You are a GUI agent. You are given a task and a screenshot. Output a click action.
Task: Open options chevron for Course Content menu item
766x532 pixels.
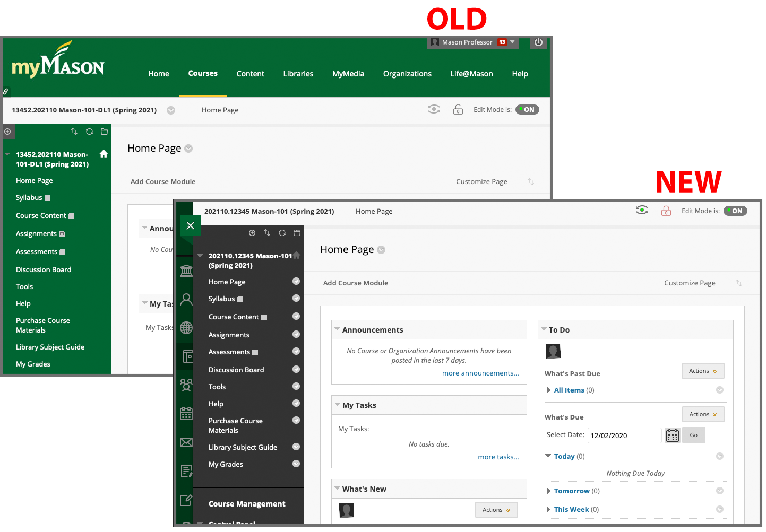click(x=296, y=316)
